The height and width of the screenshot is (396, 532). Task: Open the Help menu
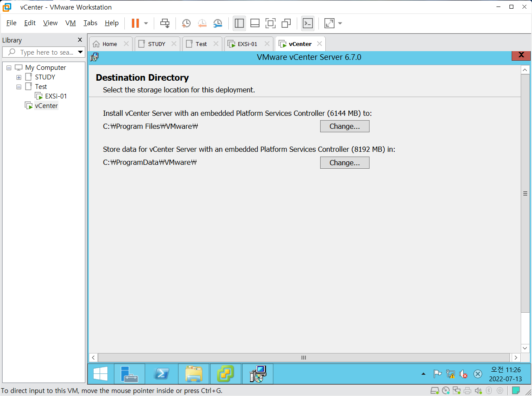(x=112, y=23)
